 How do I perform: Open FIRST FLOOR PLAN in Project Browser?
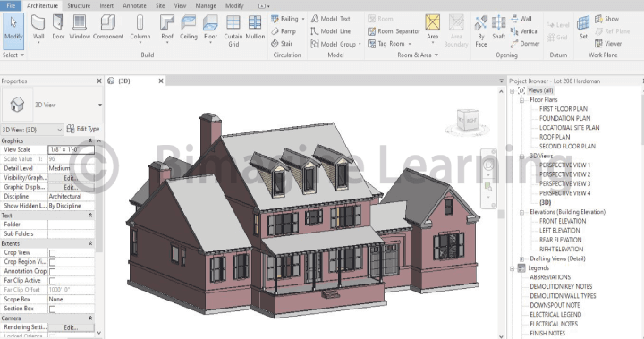[x=563, y=109]
